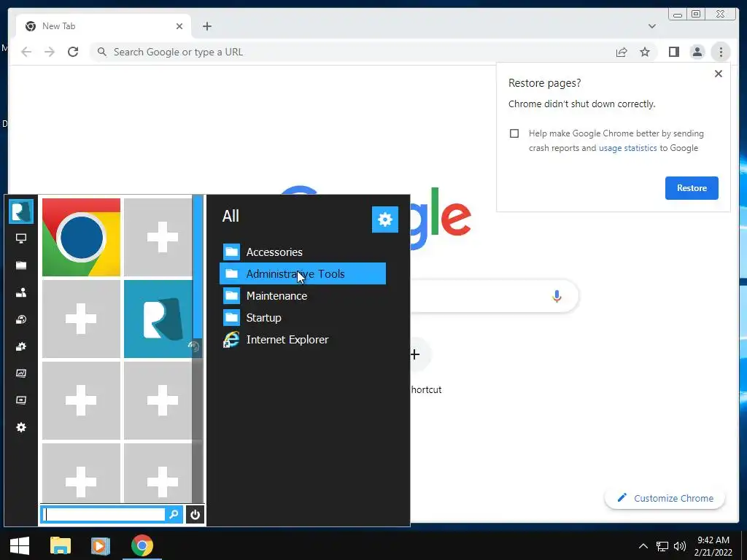Viewport: 747px width, 560px height.
Task: Open the bottom settings gear in sidebar
Action: tap(21, 427)
